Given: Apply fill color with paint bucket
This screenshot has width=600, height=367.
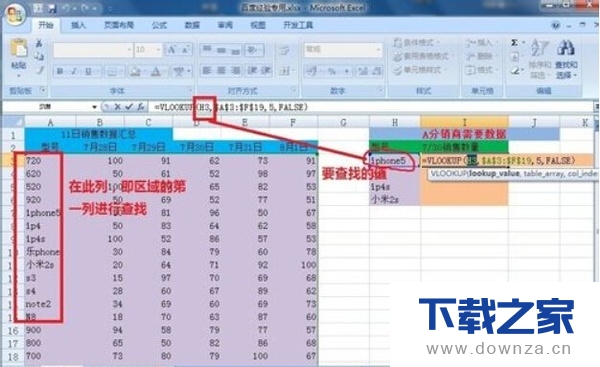Looking at the screenshot, I should click(x=134, y=71).
